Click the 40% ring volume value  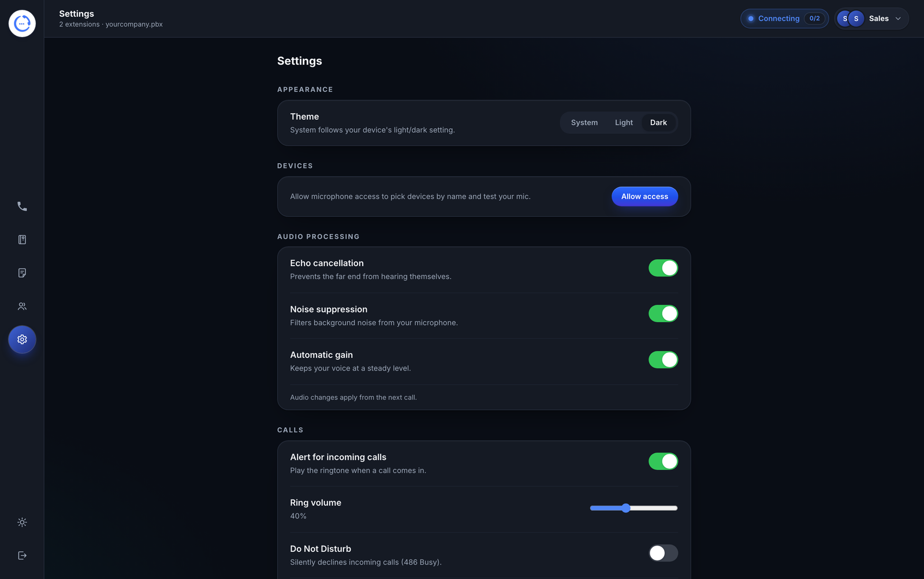pyautogui.click(x=298, y=516)
